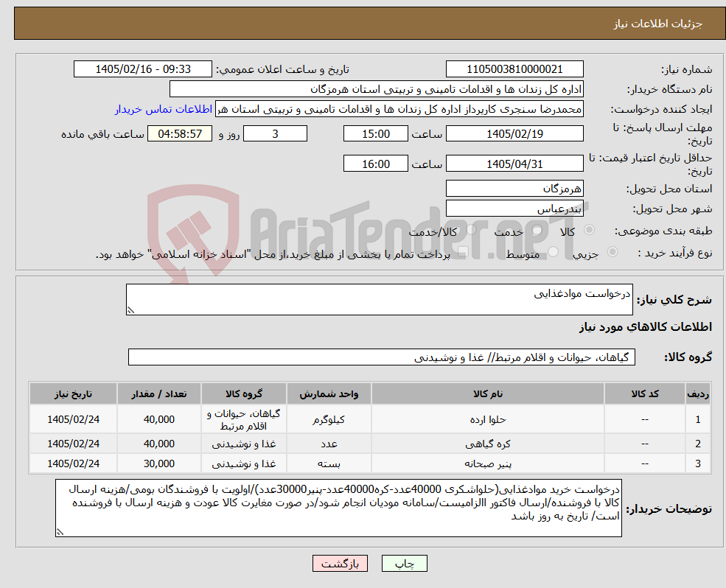The width and height of the screenshot is (726, 588).
Task: Click need date in حلوا ارده row
Action: (73, 419)
